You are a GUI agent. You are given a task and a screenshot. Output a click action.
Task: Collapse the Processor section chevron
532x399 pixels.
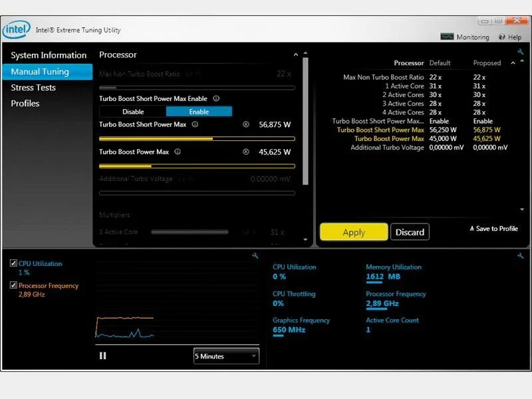point(296,55)
